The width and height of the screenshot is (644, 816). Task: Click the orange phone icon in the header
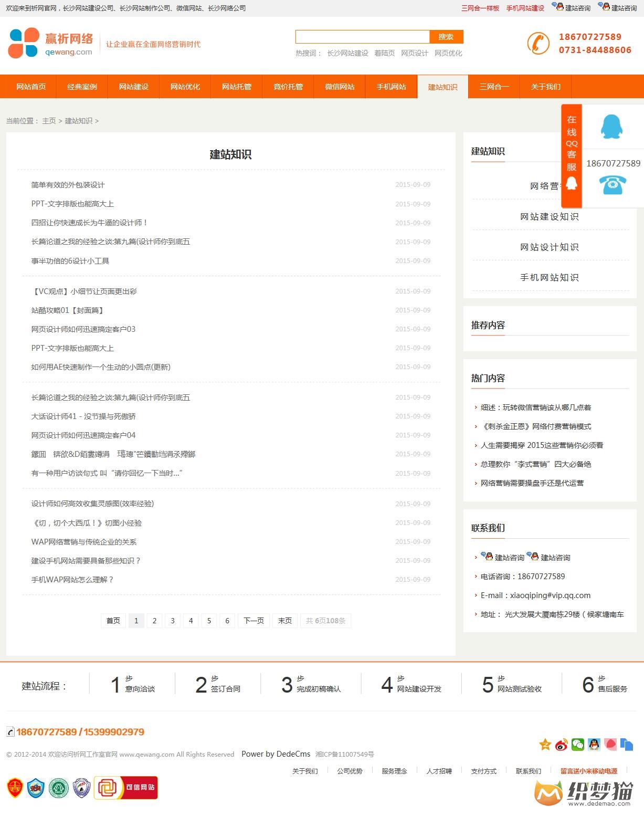tap(538, 44)
